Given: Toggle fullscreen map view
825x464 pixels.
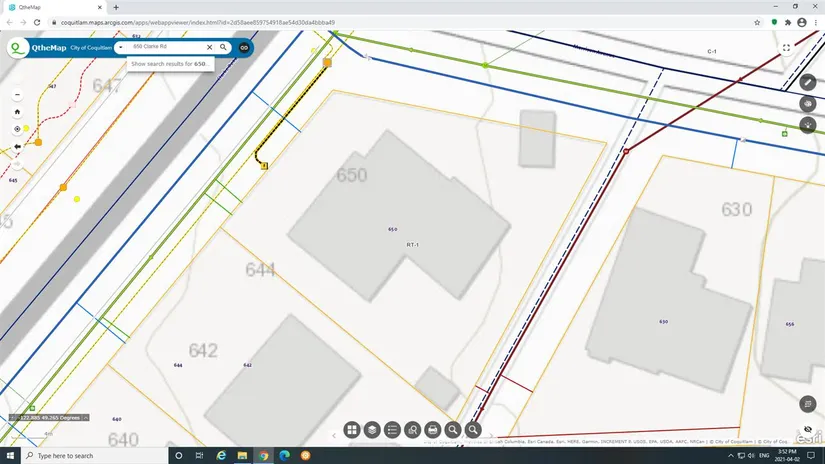Looking at the screenshot, I should pos(787,47).
